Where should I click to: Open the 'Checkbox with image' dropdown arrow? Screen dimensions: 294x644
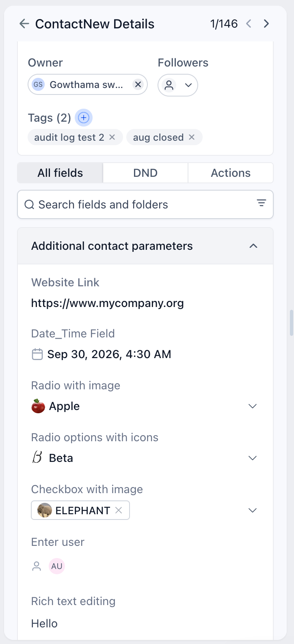tap(253, 510)
